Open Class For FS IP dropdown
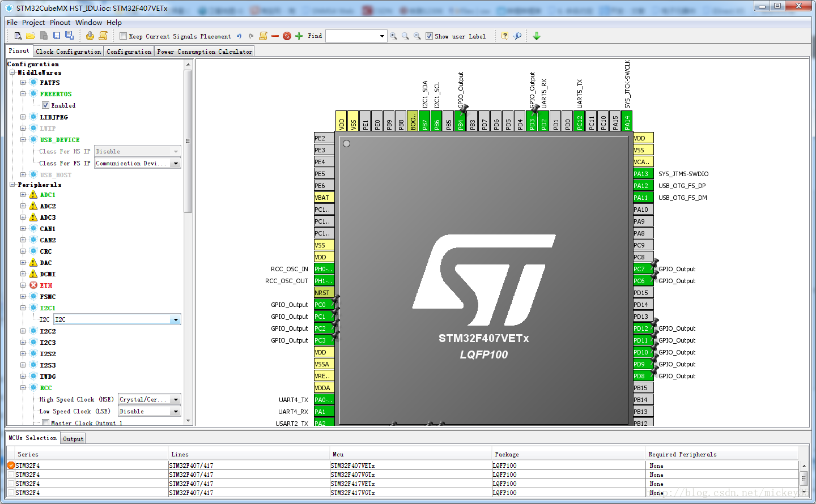The height and width of the screenshot is (504, 816). point(176,163)
